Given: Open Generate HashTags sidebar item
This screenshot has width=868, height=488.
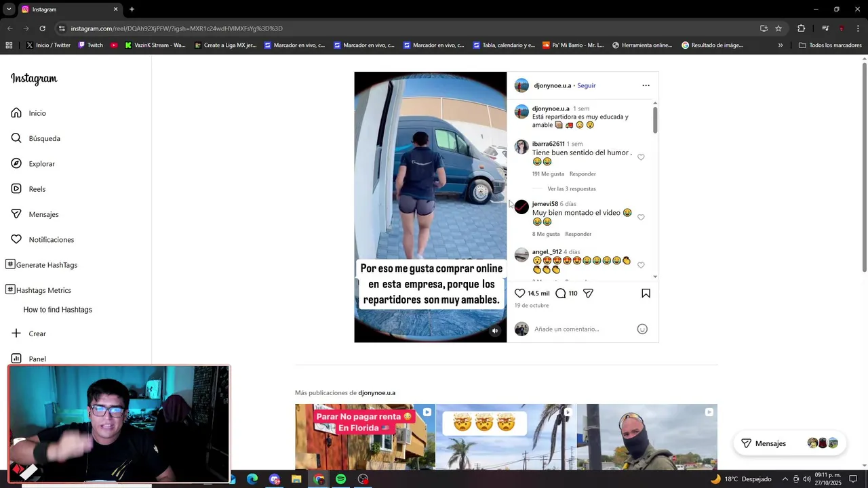Looking at the screenshot, I should pyautogui.click(x=41, y=265).
